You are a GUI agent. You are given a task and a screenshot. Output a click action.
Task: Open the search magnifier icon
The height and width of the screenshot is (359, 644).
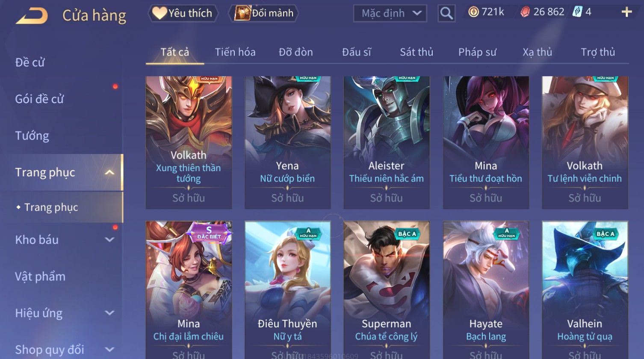tap(446, 14)
